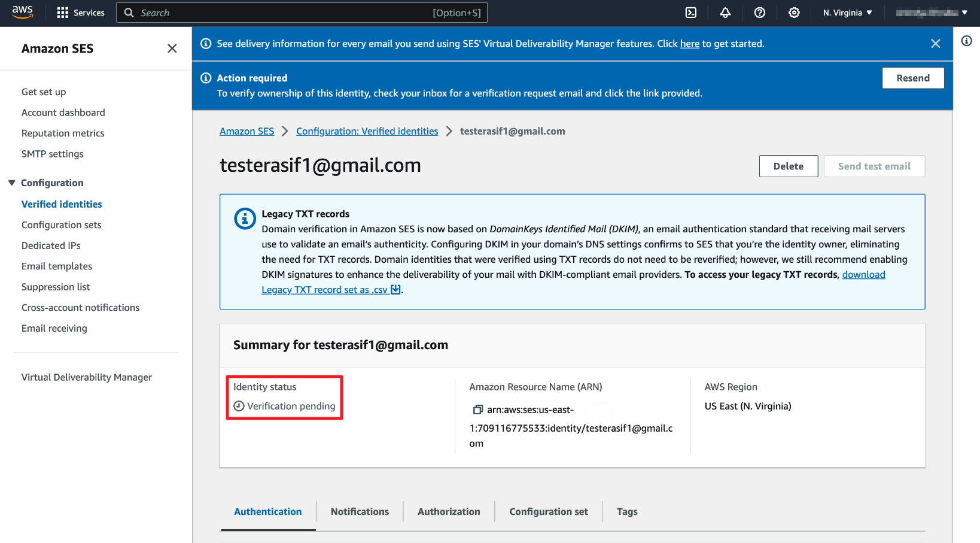This screenshot has height=543, width=980.
Task: Expand the N. Virginia region dropdown
Action: point(847,13)
